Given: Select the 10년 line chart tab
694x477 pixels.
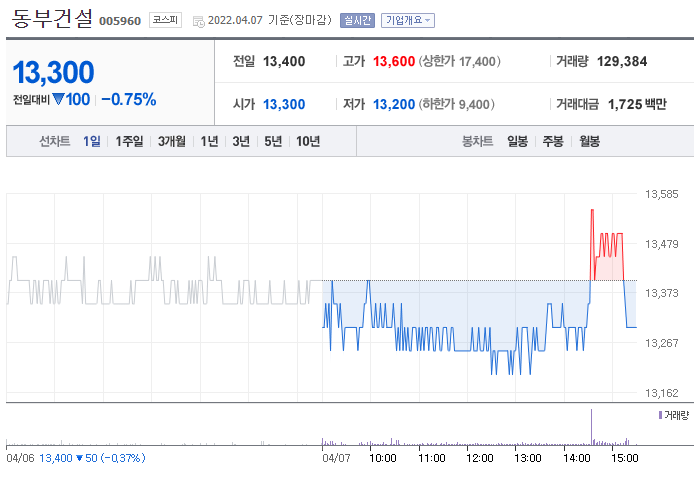Looking at the screenshot, I should click(308, 141).
